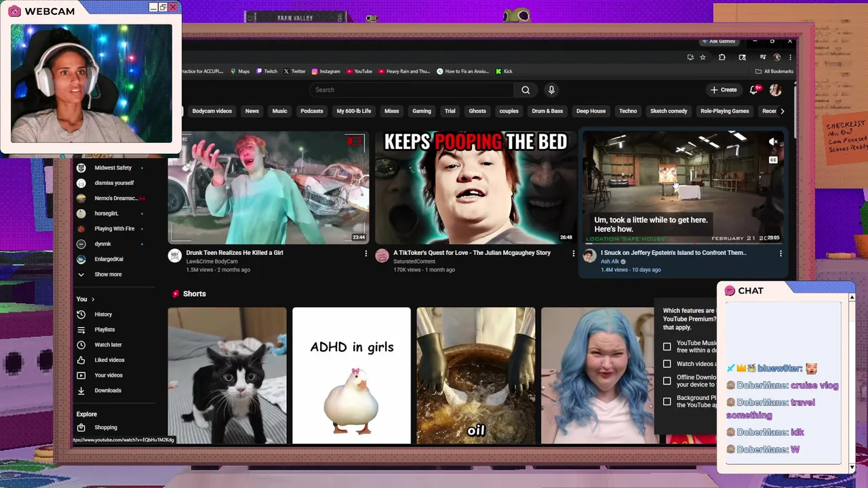
Task: Click chat overlay scrollbar down arrow
Action: (852, 468)
